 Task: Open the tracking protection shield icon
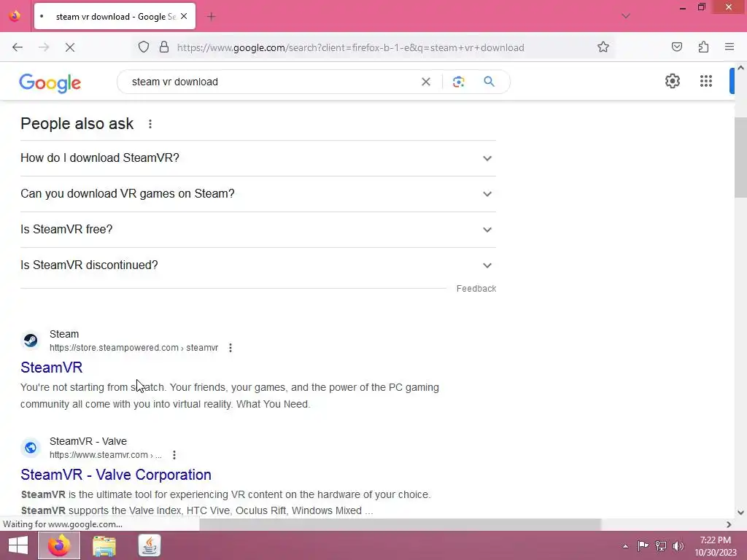(144, 47)
